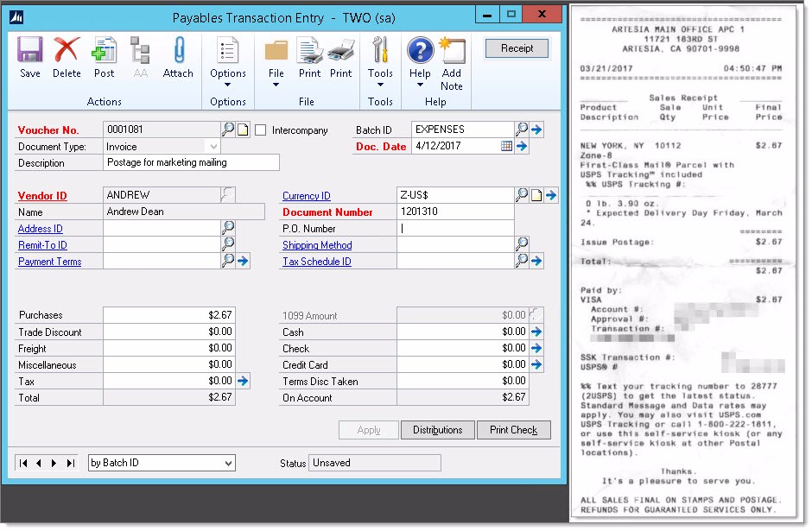Go to next record navigation arrow
The image size is (812, 531).
(54, 464)
